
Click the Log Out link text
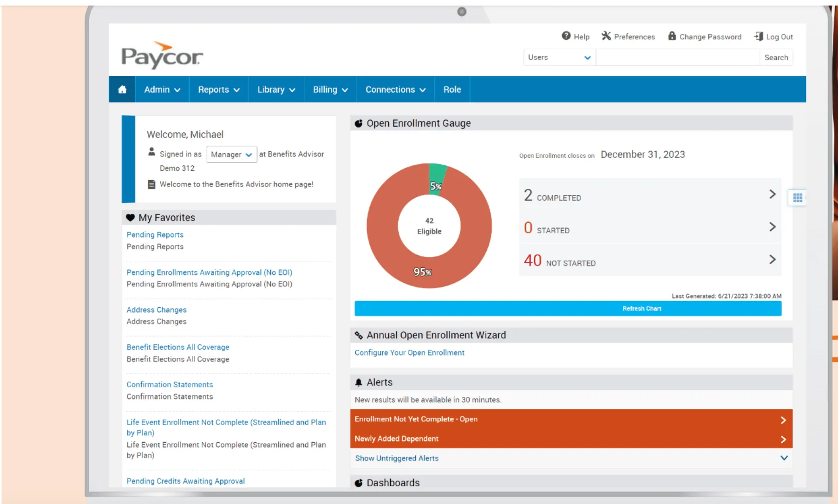779,37
